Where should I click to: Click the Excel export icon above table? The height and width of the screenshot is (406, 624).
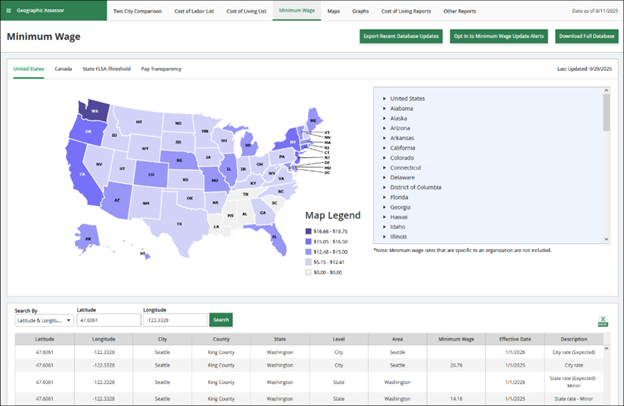pyautogui.click(x=602, y=322)
